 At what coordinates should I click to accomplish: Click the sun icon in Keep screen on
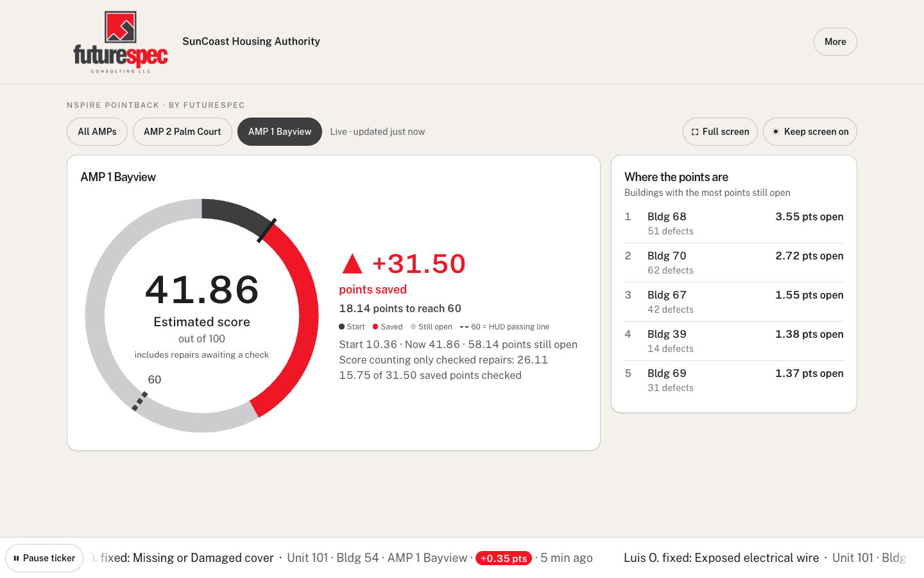point(776,132)
